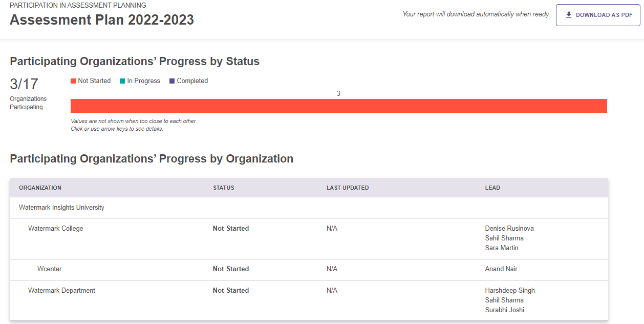Click lead name Surabhi Joshi

click(x=505, y=310)
